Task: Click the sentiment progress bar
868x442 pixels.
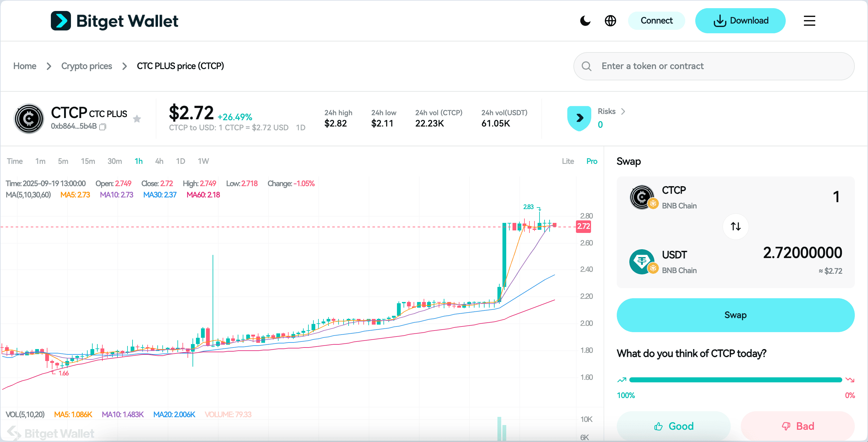Action: (735, 380)
